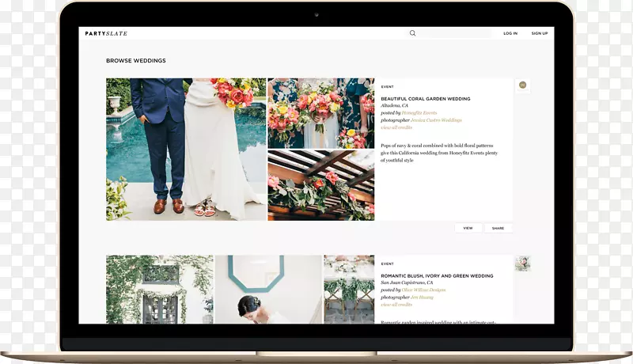Click the SHARE button
The width and height of the screenshot is (633, 364).
pos(498,228)
